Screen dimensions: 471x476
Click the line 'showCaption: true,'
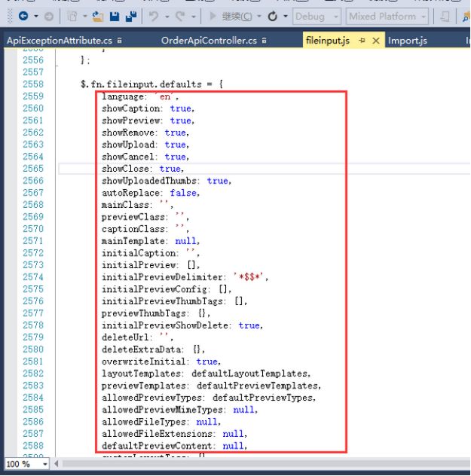click(x=148, y=108)
